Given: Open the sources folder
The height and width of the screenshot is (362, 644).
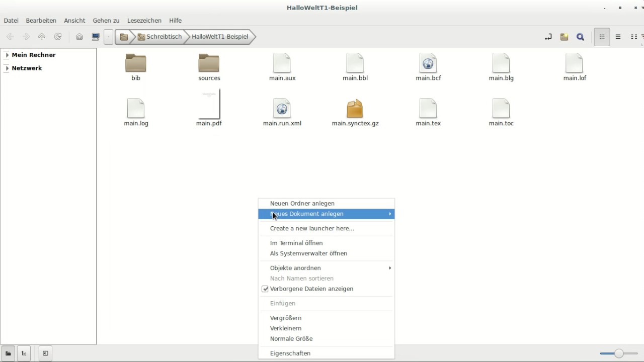Looking at the screenshot, I should click(209, 67).
